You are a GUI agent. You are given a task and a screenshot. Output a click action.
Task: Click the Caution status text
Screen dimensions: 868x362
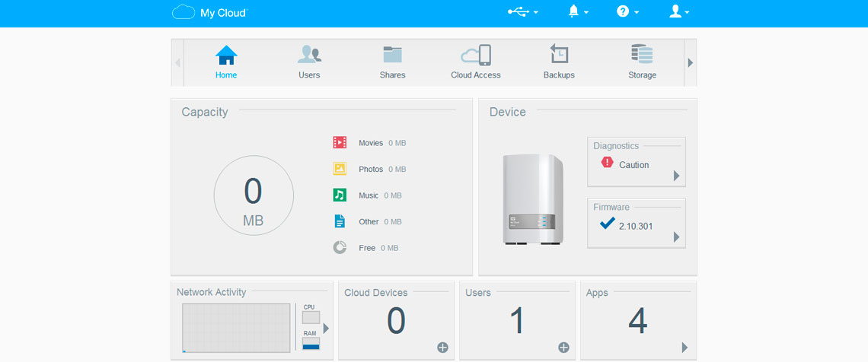(x=633, y=165)
